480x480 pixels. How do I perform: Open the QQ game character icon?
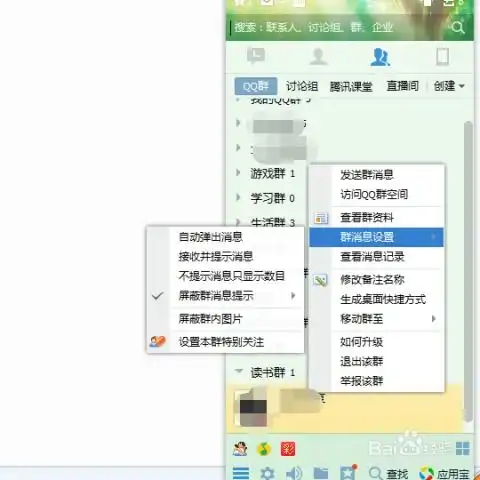pyautogui.click(x=240, y=449)
